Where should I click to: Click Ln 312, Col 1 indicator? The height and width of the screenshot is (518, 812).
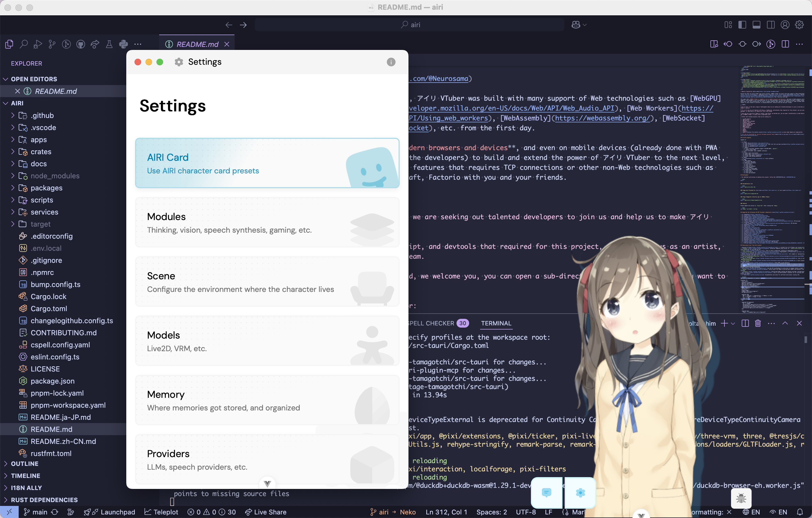[446, 512]
